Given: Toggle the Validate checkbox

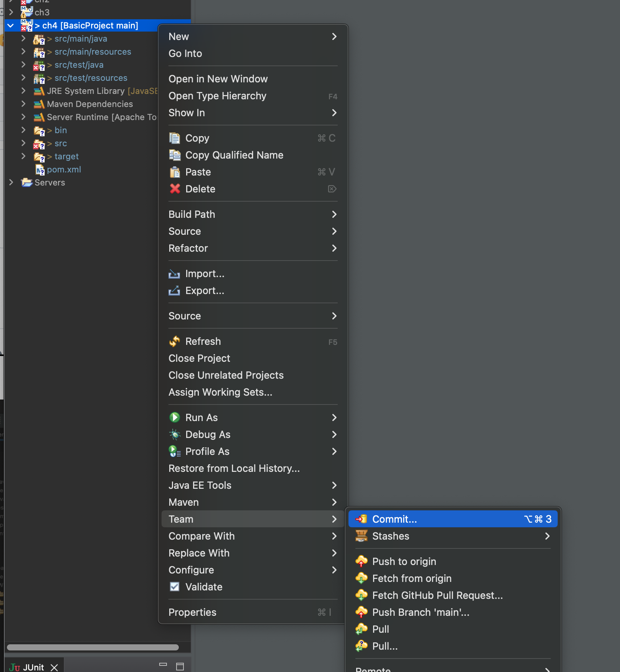Looking at the screenshot, I should coord(175,587).
